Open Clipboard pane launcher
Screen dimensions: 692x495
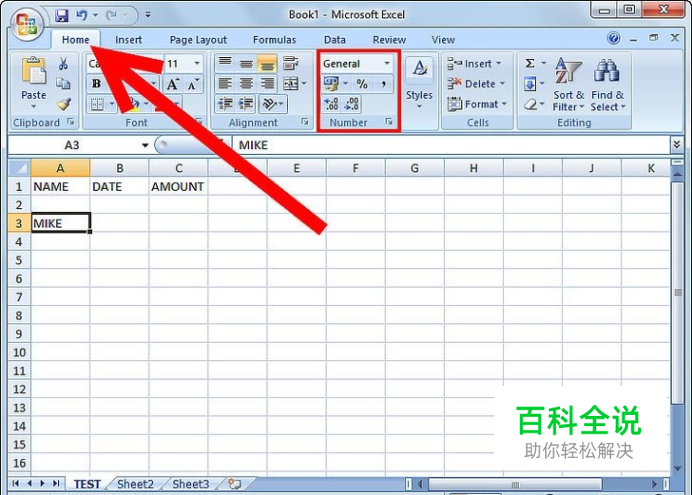(71, 121)
